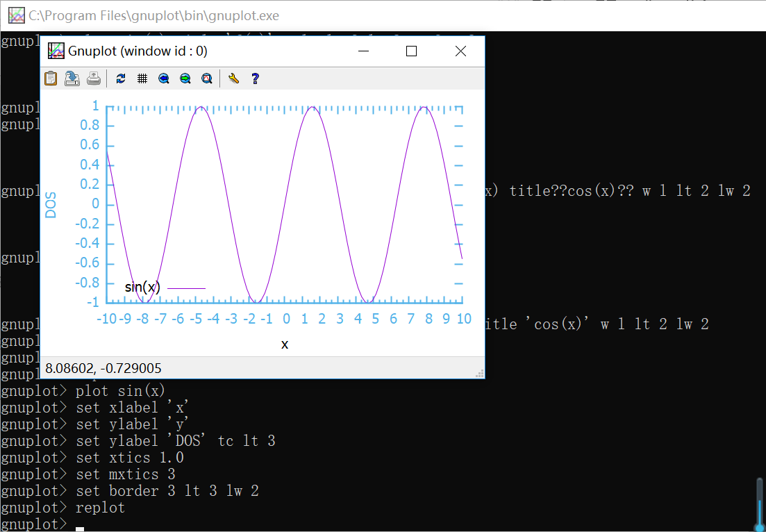The height and width of the screenshot is (532, 766).
Task: Click the console line "set xlabel 'x'"
Action: pos(133,408)
